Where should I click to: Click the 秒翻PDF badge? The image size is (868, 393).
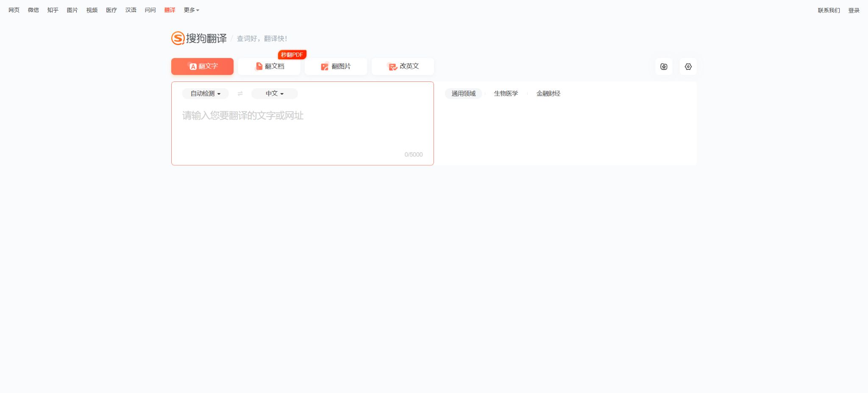click(x=292, y=55)
